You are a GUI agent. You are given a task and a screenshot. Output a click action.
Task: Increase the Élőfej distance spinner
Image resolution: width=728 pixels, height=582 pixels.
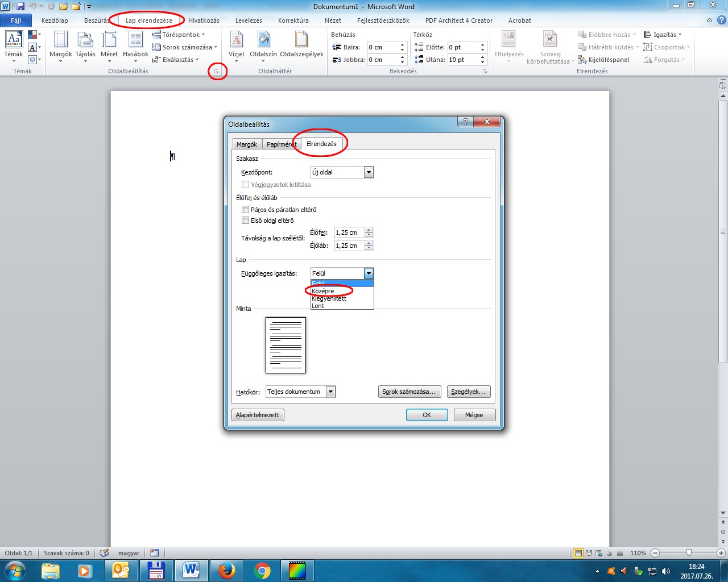point(369,230)
